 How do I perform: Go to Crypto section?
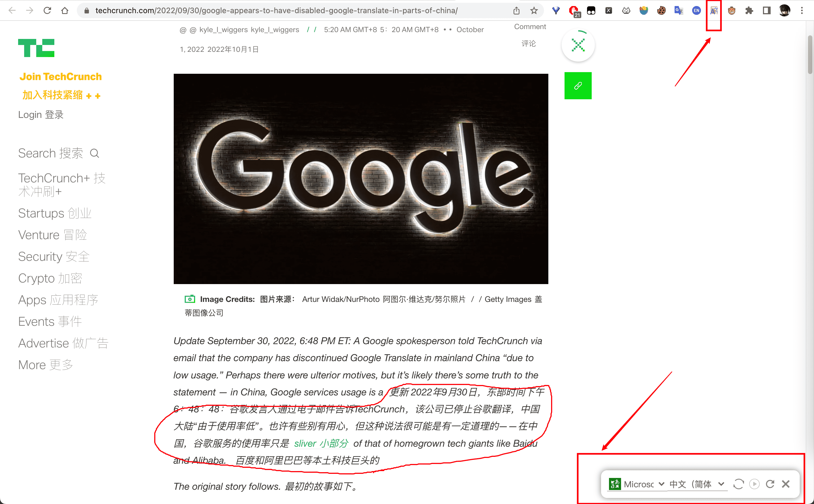pos(50,278)
